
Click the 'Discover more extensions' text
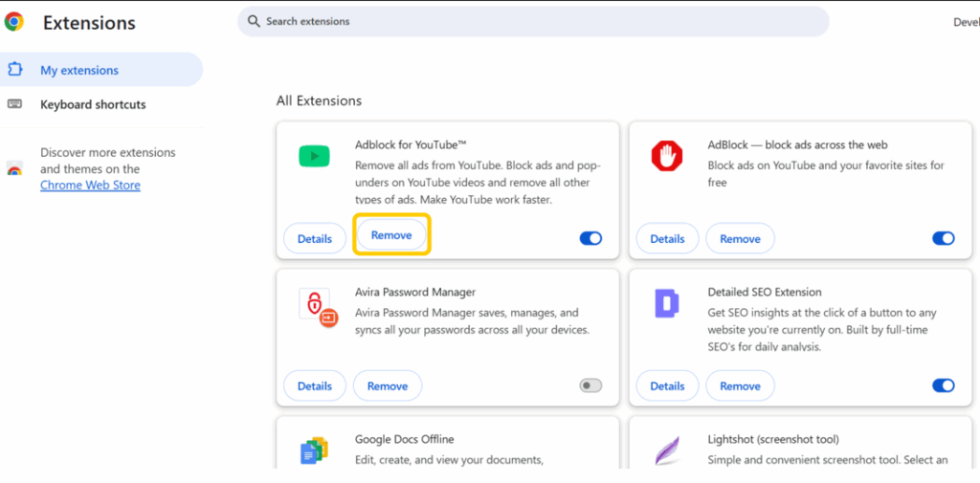pyautogui.click(x=108, y=161)
